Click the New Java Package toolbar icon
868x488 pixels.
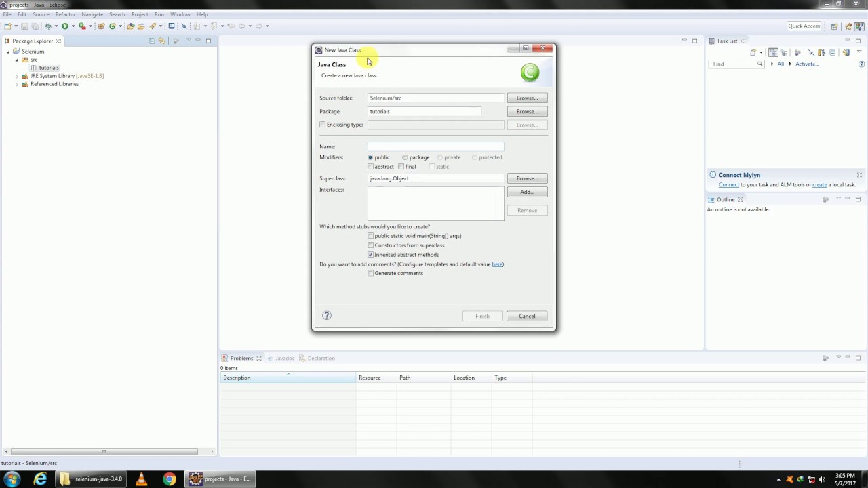click(102, 26)
